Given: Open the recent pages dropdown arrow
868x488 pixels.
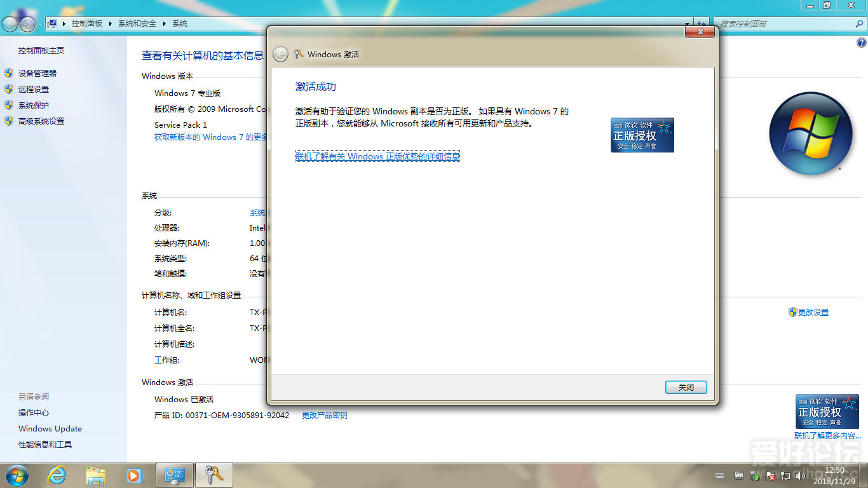Looking at the screenshot, I should coord(40,24).
